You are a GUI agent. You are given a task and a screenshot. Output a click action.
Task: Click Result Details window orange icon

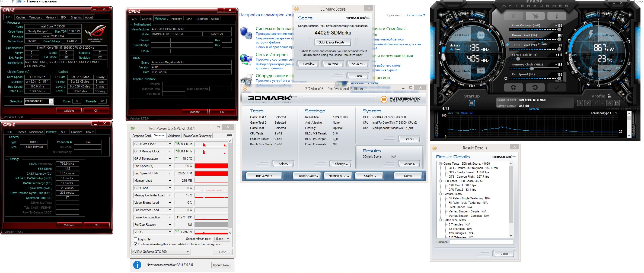[x=435, y=148]
